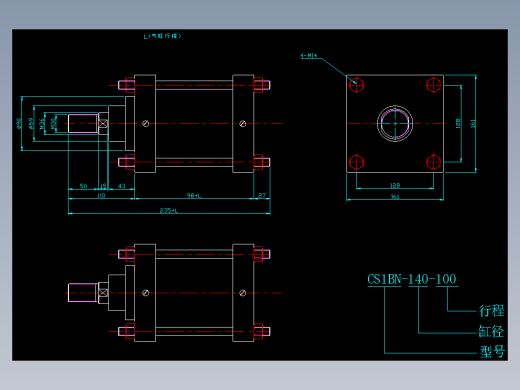Viewport: 520px width, 390px height.
Task: Select the "φ59" diameter dimension text
Action: click(31, 123)
